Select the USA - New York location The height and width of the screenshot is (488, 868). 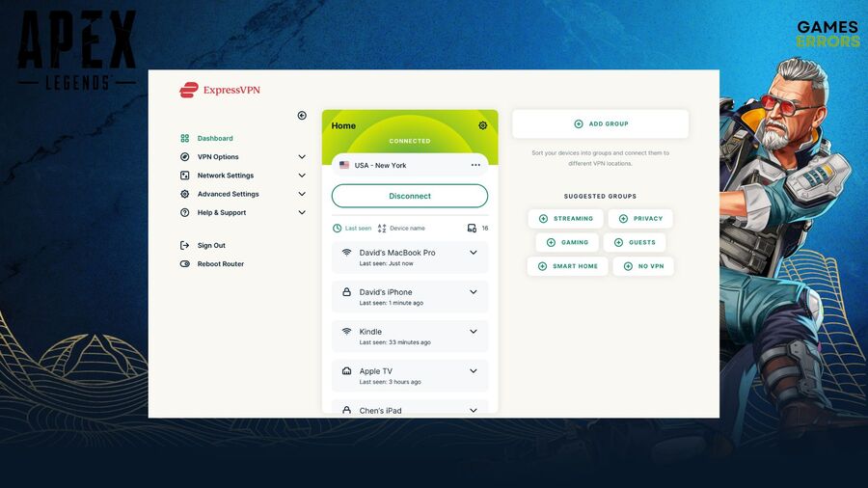(410, 165)
